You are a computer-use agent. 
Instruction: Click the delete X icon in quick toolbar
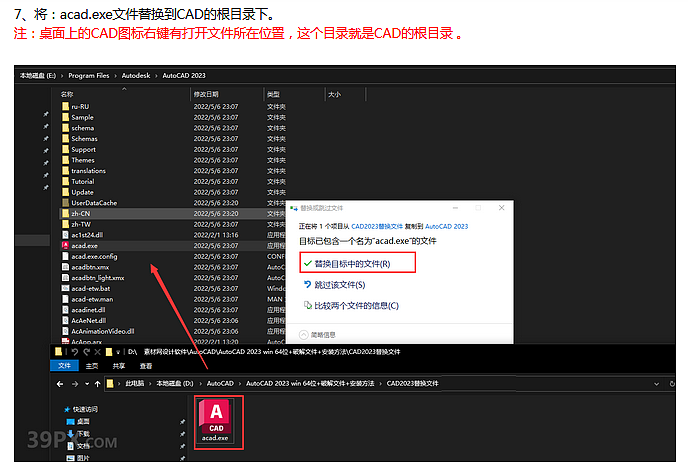click(97, 352)
